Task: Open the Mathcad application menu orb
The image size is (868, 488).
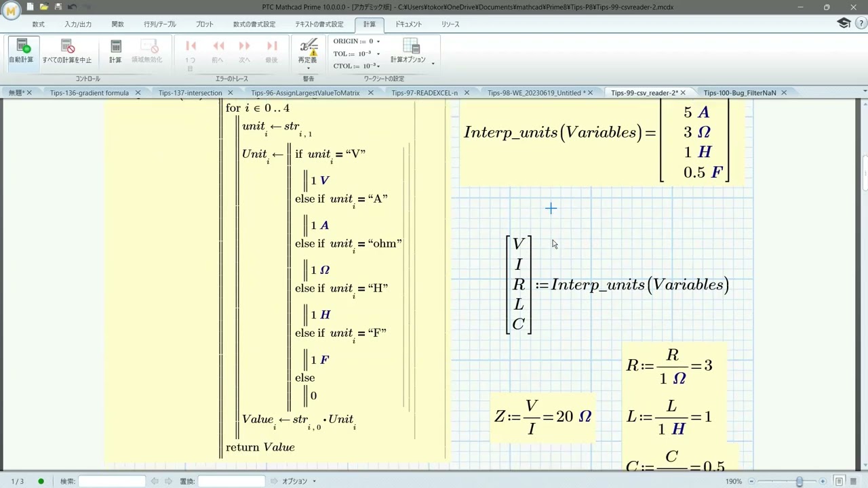Action: point(10,12)
